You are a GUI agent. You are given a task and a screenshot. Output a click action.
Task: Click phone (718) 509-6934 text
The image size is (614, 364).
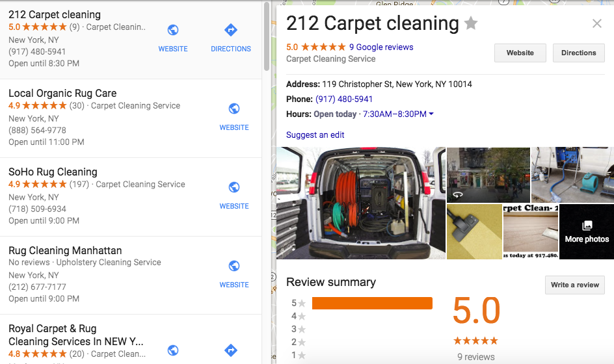click(x=37, y=209)
